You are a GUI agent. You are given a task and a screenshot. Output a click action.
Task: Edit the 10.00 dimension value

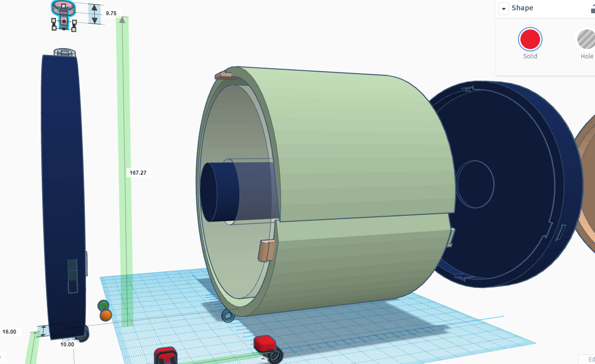(x=67, y=344)
